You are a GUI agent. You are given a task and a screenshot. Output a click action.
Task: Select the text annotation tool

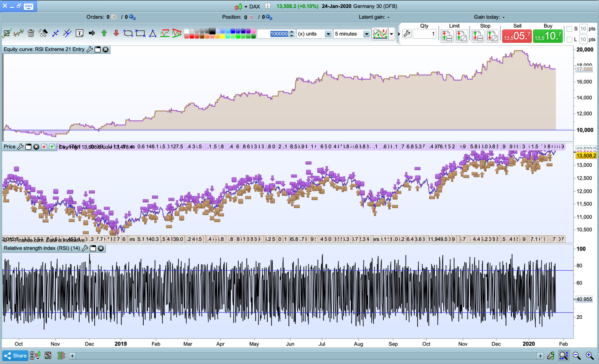(x=80, y=33)
